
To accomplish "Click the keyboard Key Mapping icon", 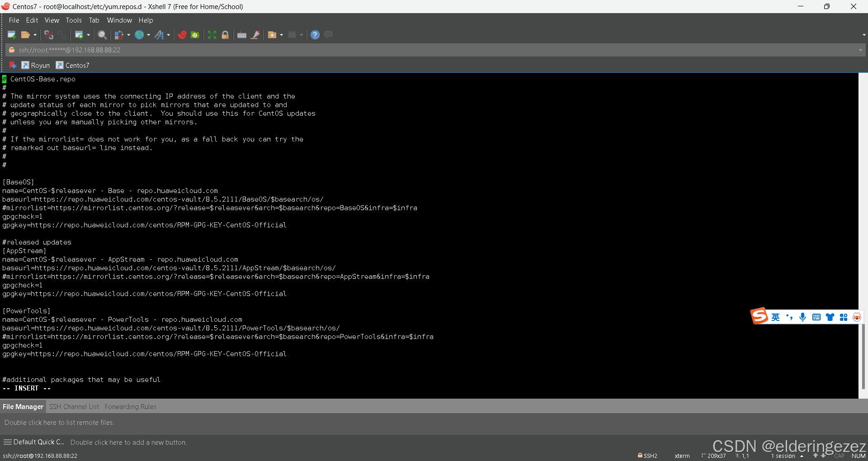I will pyautogui.click(x=242, y=35).
